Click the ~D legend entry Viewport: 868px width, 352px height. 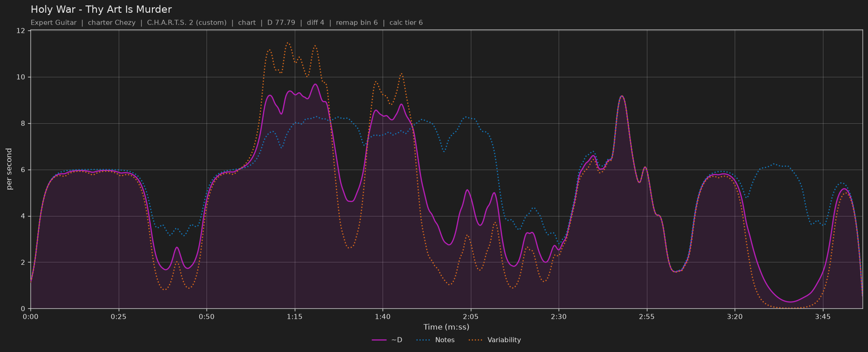pyautogui.click(x=387, y=340)
